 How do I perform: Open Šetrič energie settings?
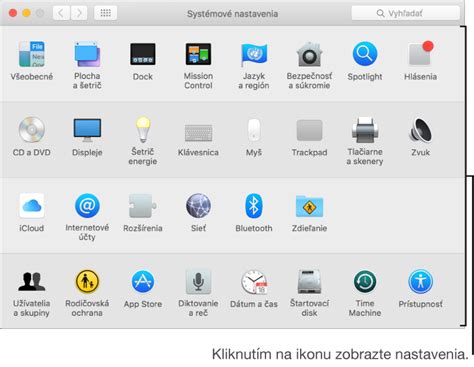tap(143, 129)
